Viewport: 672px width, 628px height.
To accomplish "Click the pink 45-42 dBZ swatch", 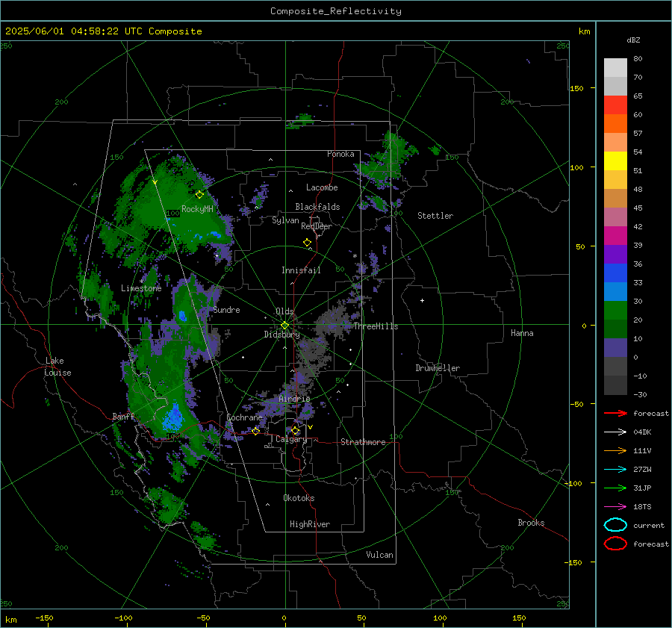I will 615,217.
